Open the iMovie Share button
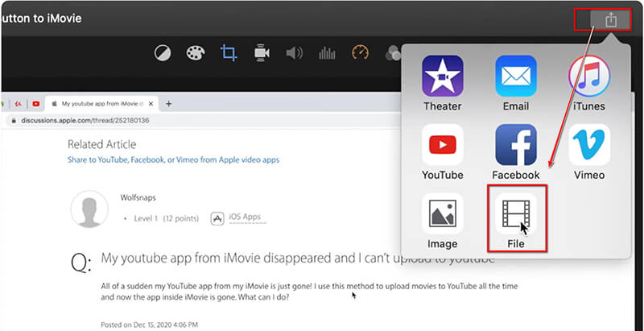 610,19
